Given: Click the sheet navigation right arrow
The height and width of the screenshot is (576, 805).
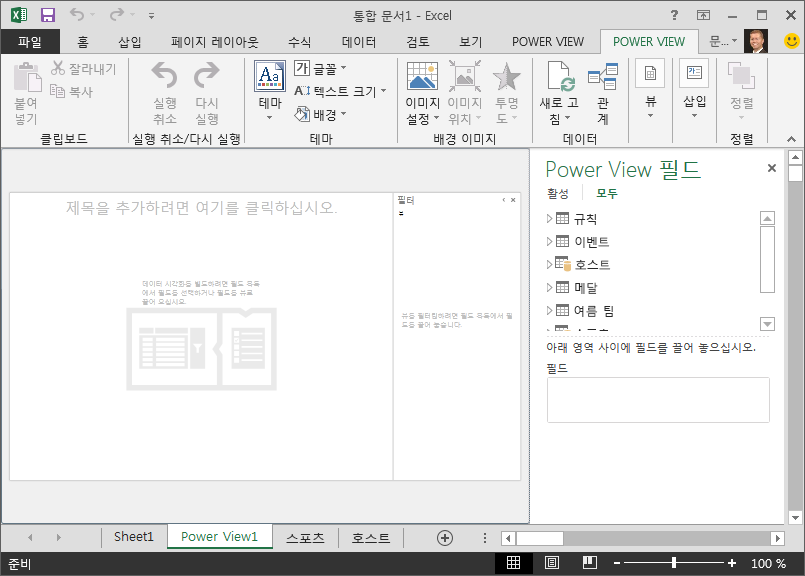Looking at the screenshot, I should [59, 537].
